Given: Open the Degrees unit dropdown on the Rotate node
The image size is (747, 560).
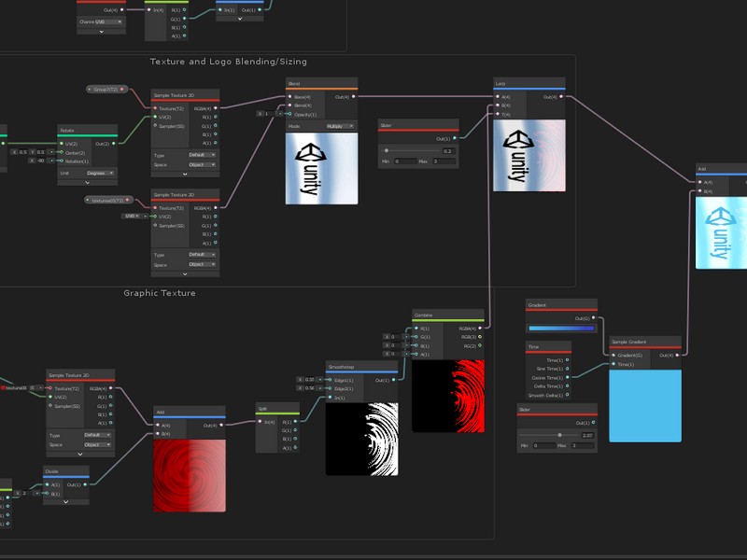Looking at the screenshot, I should (x=100, y=173).
